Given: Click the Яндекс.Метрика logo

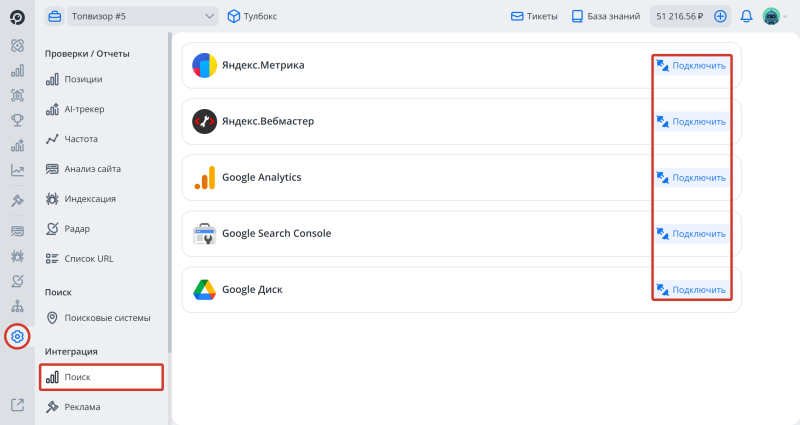Looking at the screenshot, I should tap(205, 65).
